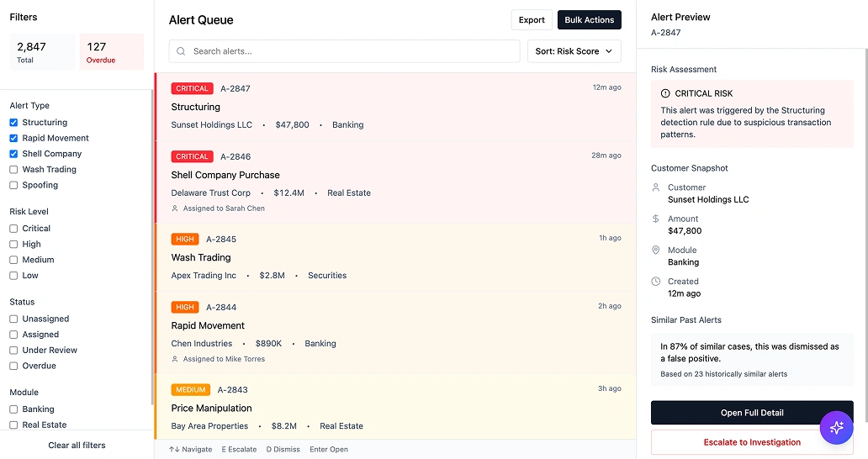Viewport: 868px width, 459px height.
Task: Click the Customer person icon in snapshot
Action: coord(656,187)
